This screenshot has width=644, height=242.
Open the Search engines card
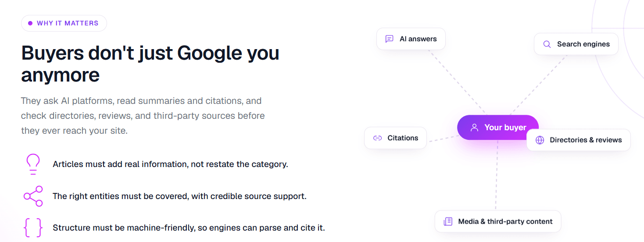(576, 44)
